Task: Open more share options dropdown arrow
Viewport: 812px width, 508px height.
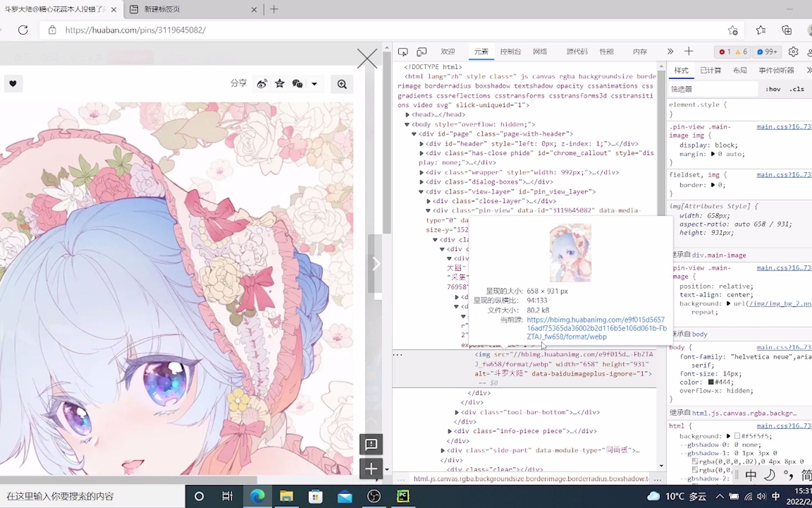Action: coord(314,84)
